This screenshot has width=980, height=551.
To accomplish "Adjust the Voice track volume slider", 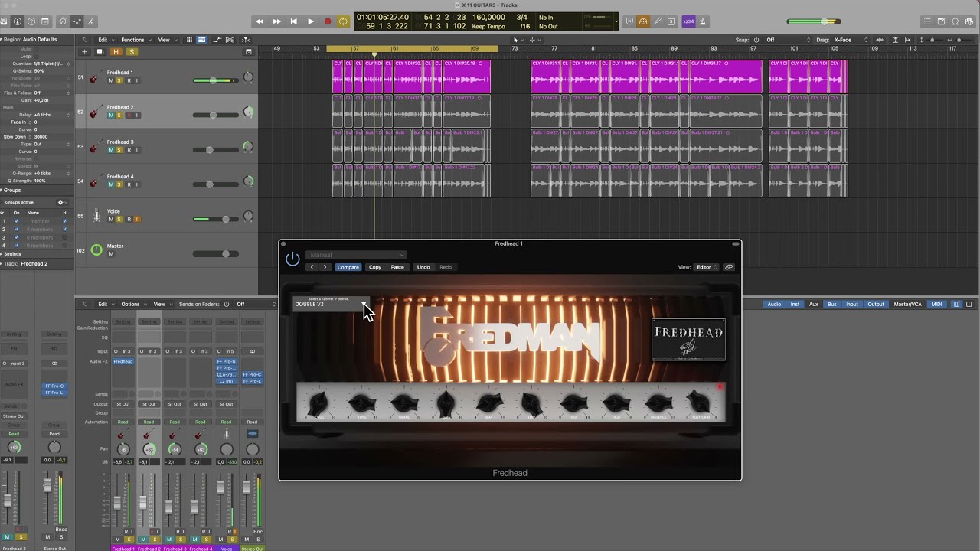I will [216, 219].
